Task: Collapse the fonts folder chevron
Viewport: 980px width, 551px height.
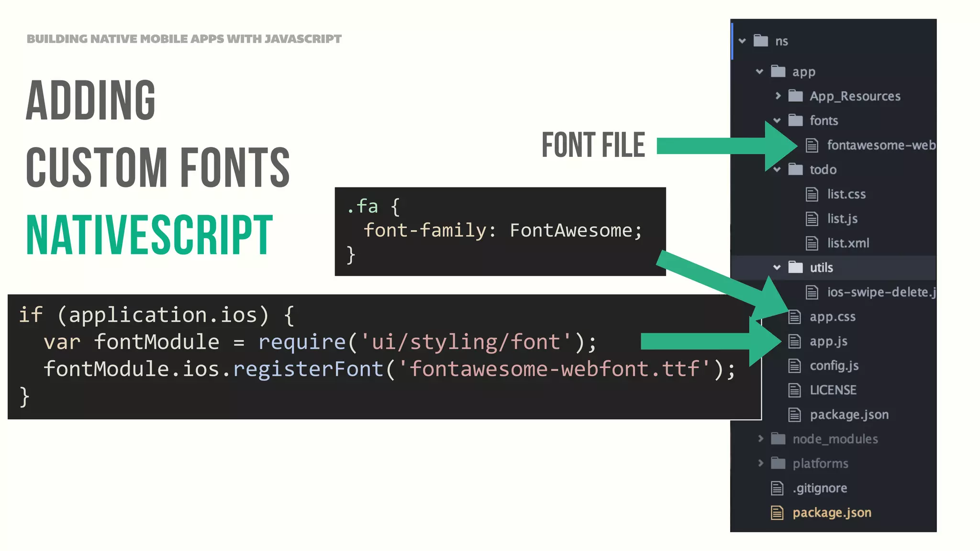Action: 777,121
